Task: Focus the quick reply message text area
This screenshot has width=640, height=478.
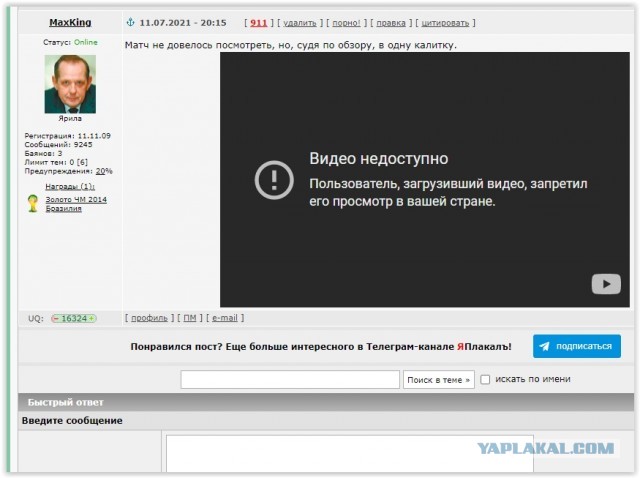Action: point(349,454)
